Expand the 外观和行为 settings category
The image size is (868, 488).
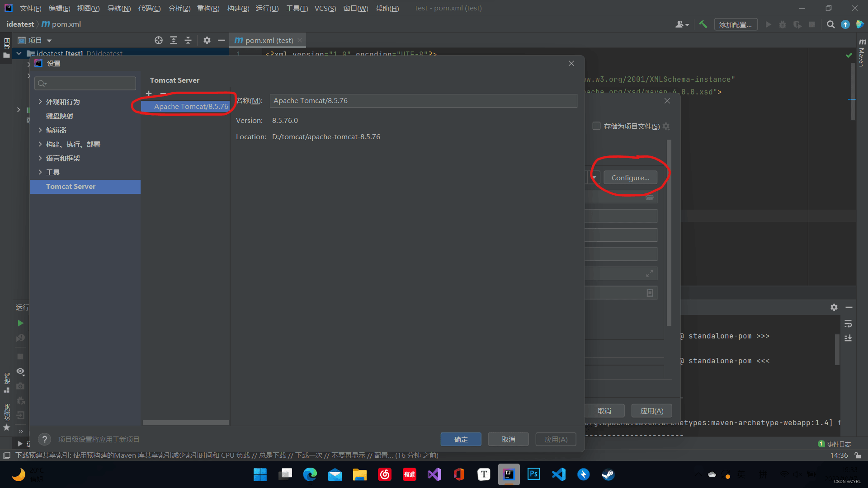40,102
